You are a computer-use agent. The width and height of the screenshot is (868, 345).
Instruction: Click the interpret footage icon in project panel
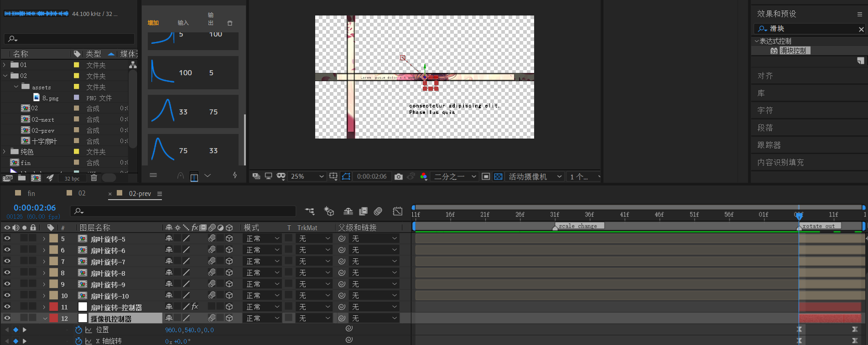tap(8, 178)
